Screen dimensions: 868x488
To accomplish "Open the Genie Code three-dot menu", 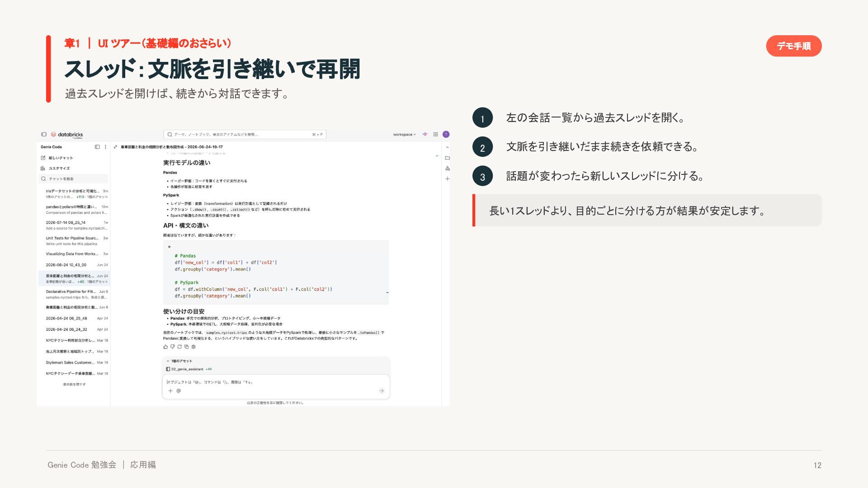I will (106, 147).
